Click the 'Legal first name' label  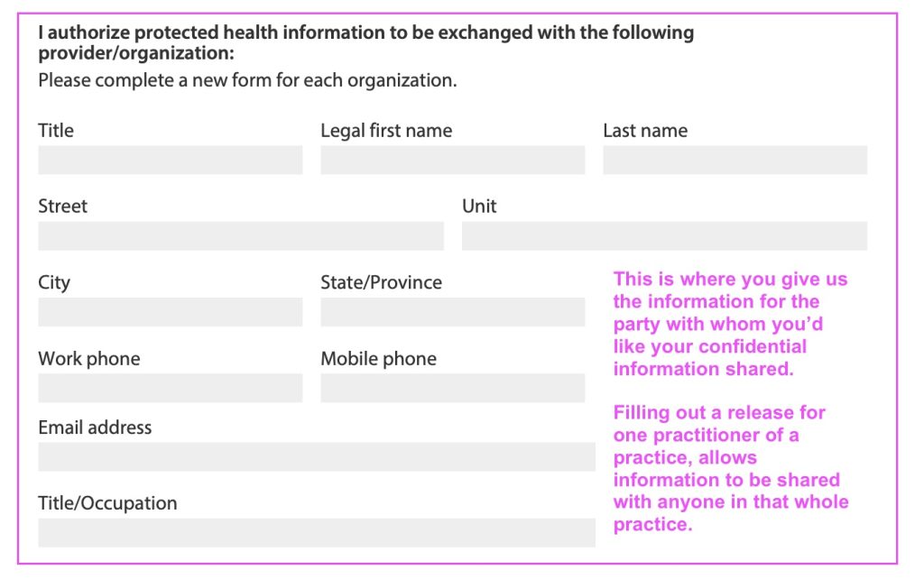coord(386,131)
